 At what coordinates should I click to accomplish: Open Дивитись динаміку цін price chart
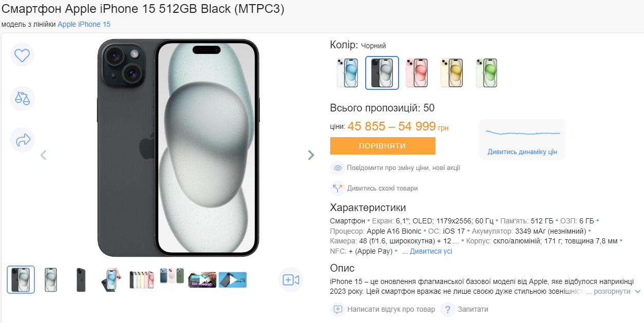coord(522,151)
